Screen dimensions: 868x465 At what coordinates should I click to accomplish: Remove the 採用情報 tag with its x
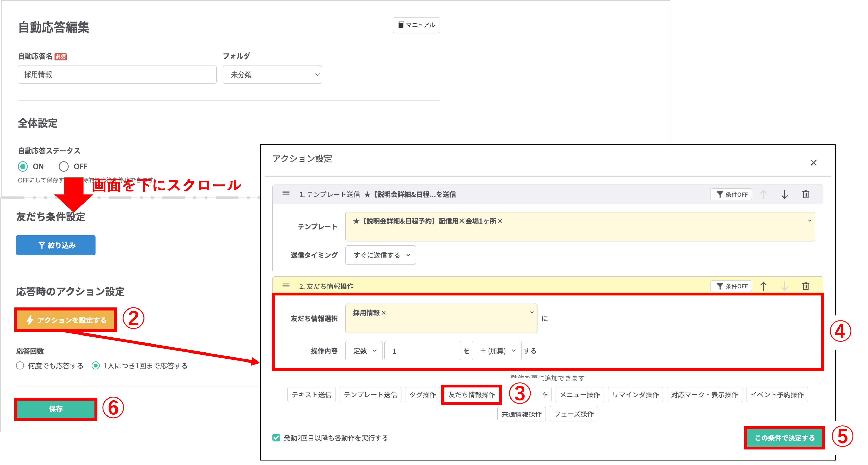(384, 313)
